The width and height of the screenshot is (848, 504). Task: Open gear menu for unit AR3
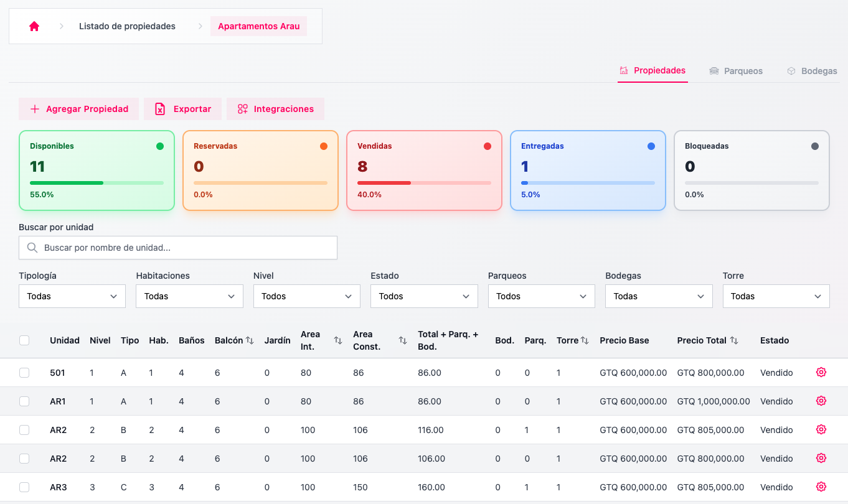(x=821, y=487)
